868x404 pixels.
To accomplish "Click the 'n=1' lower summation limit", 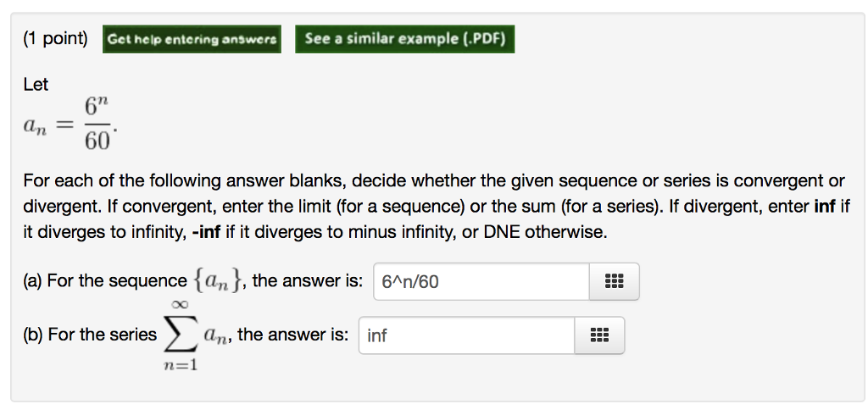I will click(180, 366).
